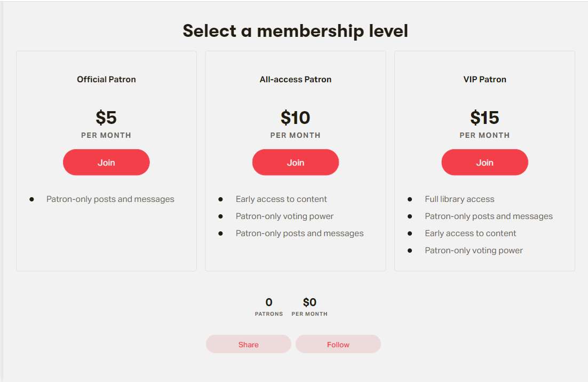Click the 'Select a membership level' heading

coord(295,31)
